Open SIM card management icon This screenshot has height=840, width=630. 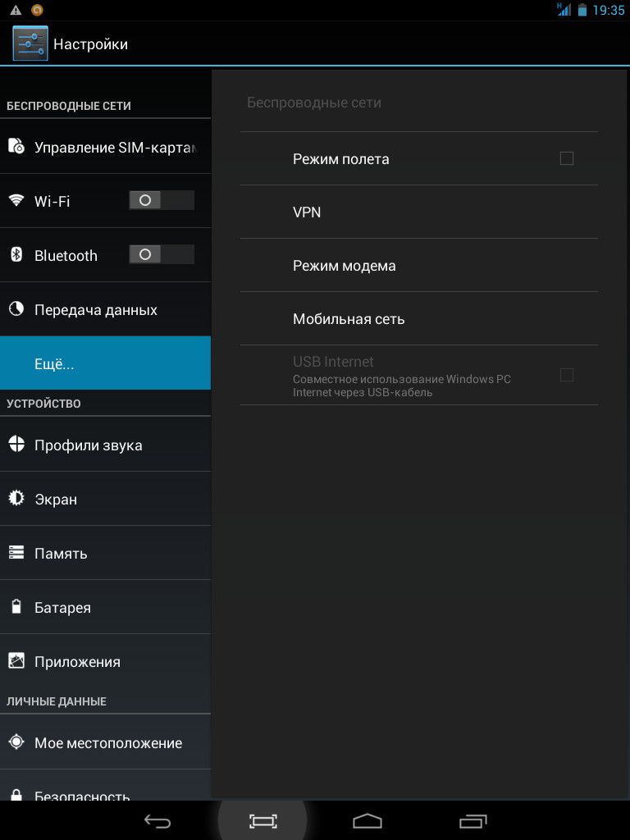(x=16, y=147)
